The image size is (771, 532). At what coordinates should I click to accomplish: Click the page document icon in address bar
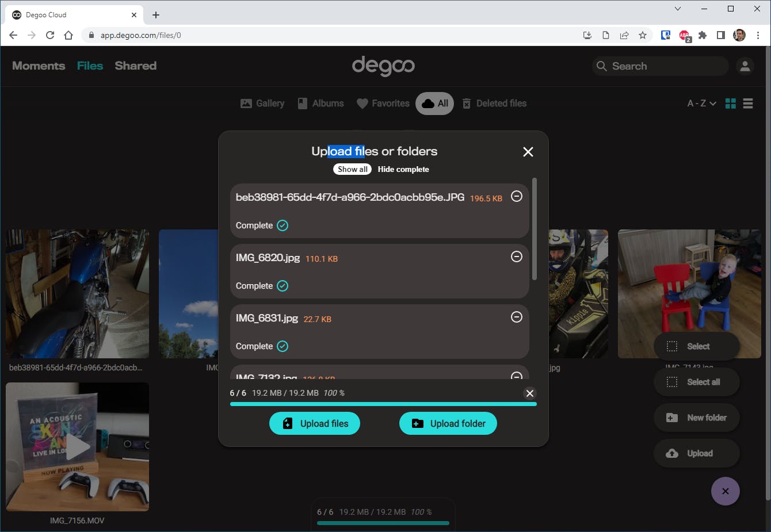(x=606, y=35)
